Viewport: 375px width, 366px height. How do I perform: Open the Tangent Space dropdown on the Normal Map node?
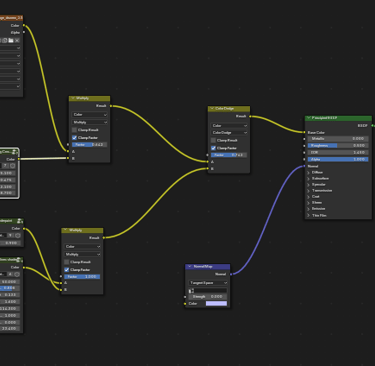point(208,283)
